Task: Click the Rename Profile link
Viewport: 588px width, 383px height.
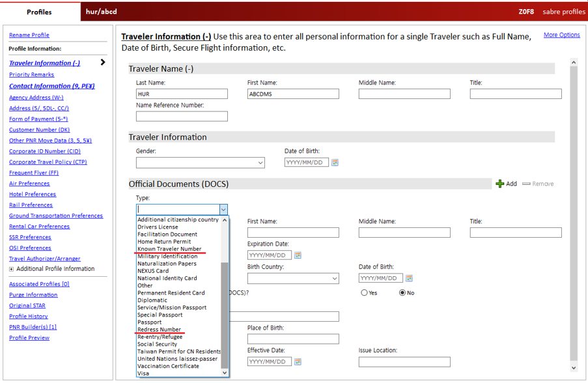Action: click(x=29, y=35)
